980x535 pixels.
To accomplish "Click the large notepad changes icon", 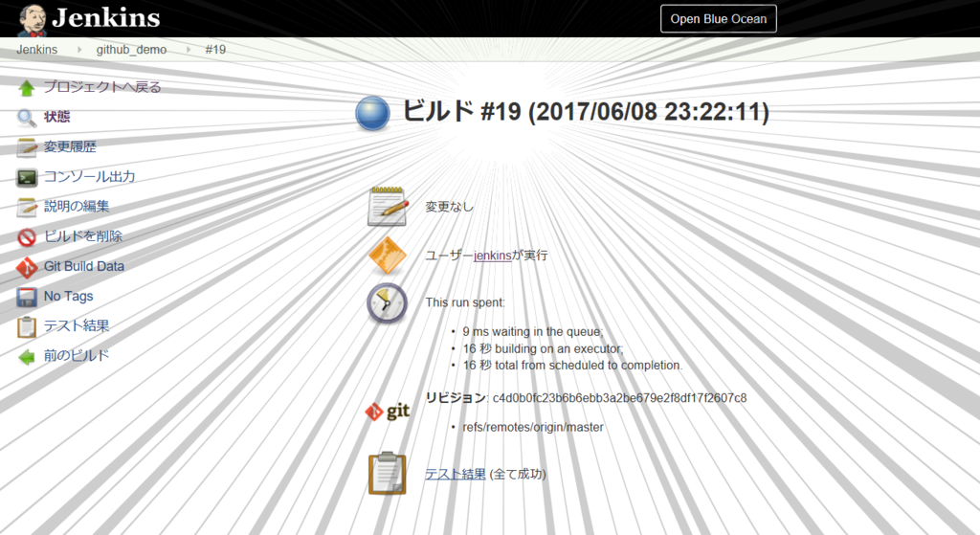I will coord(388,206).
